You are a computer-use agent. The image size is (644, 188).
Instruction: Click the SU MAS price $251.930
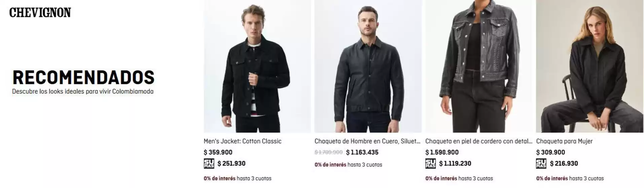click(x=231, y=163)
